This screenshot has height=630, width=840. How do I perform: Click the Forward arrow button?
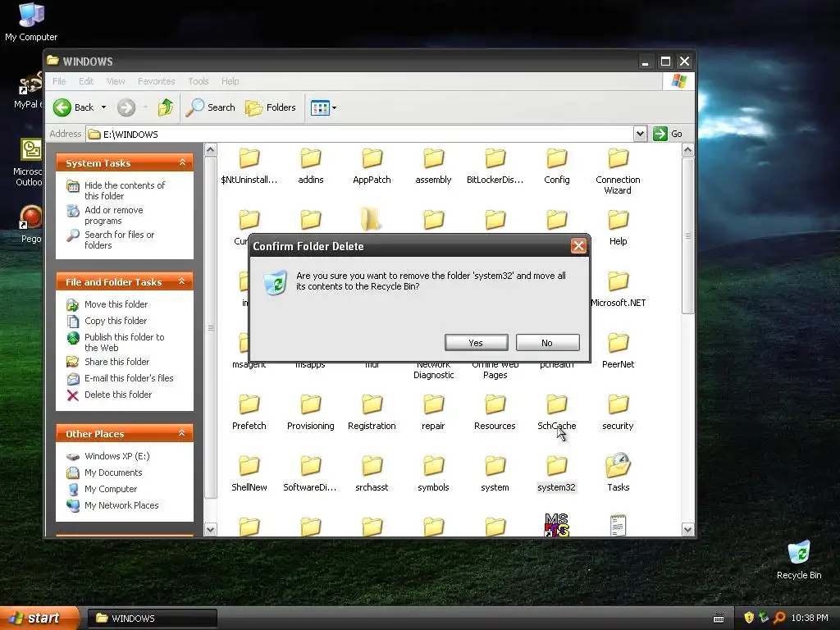point(126,107)
